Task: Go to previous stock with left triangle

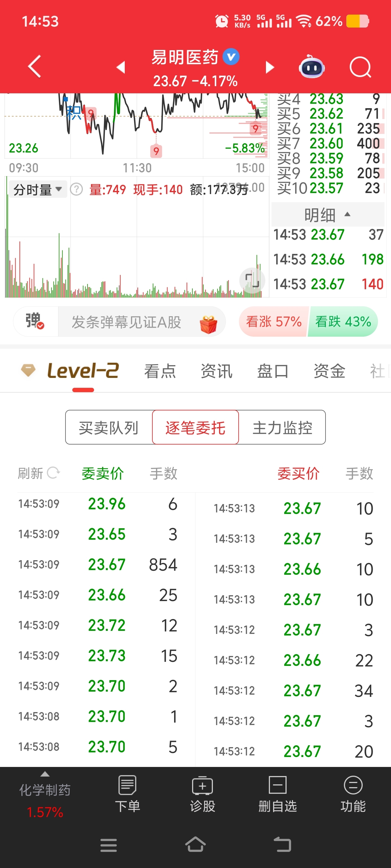Action: point(120,67)
